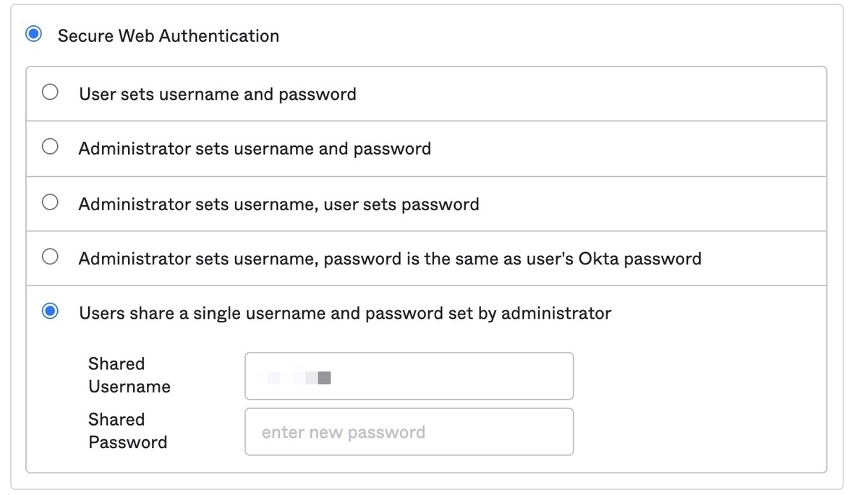Enable 'Administrator sets username, user sets password' radio

pos(50,202)
